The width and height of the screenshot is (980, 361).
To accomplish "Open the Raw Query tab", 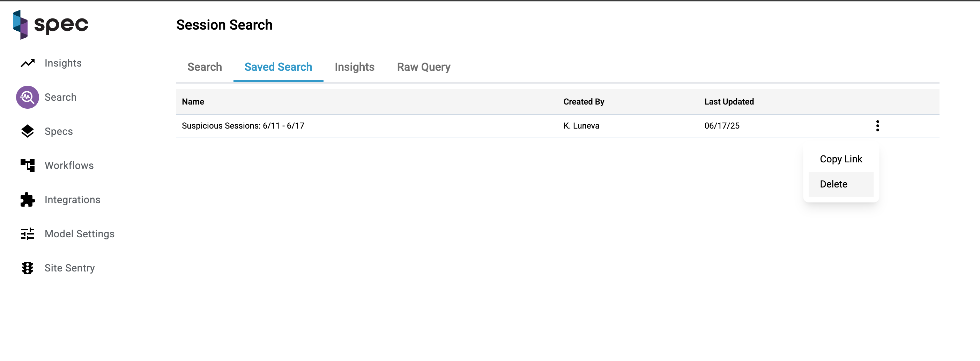I will [x=423, y=67].
